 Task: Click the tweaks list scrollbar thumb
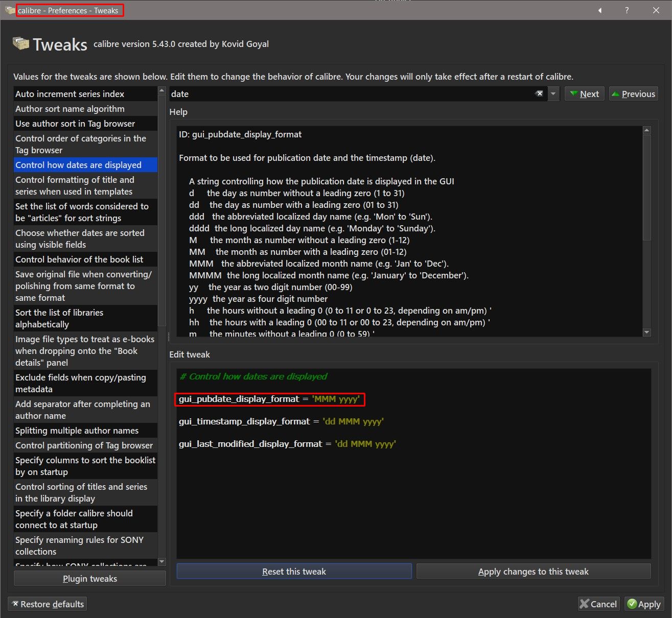pyautogui.click(x=162, y=210)
